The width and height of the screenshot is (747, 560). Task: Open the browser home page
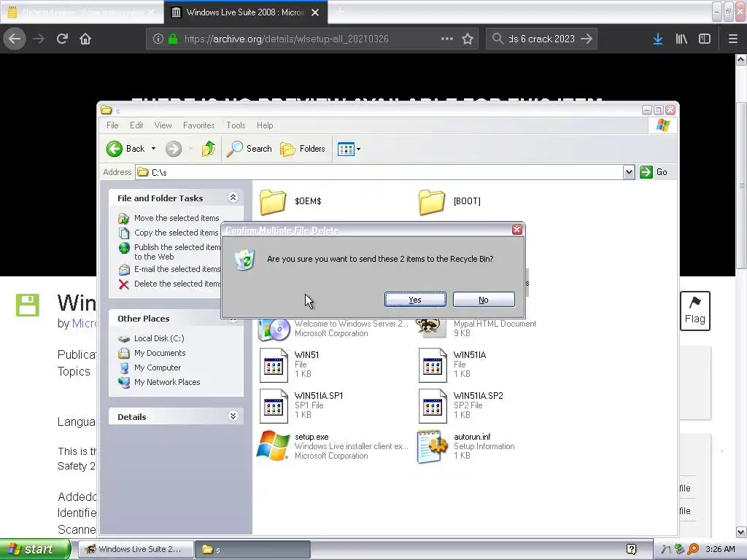85,39
